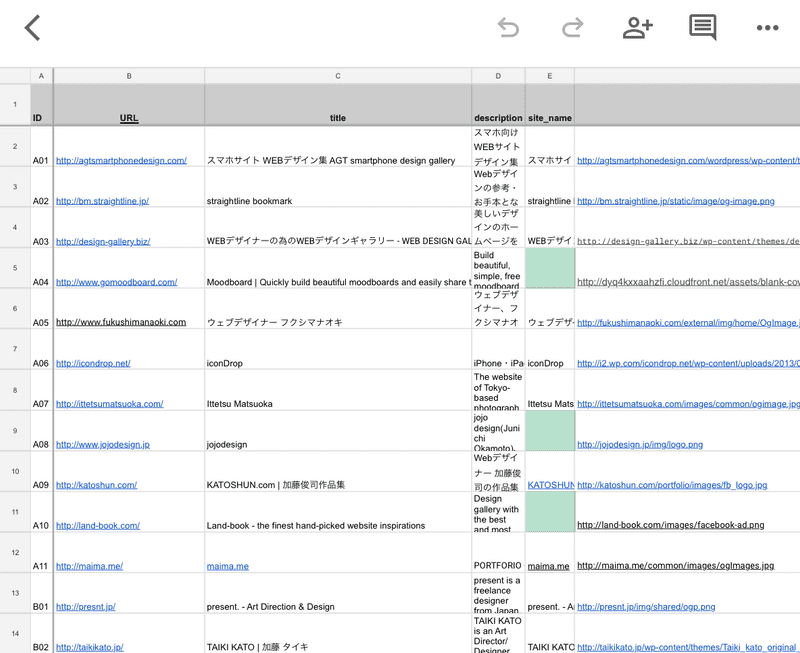Click the URL header cell

(129, 105)
